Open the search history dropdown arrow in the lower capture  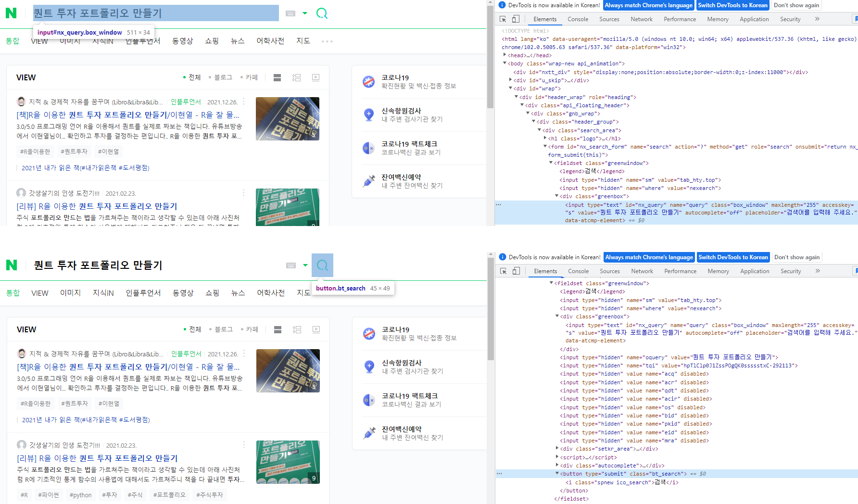click(305, 265)
